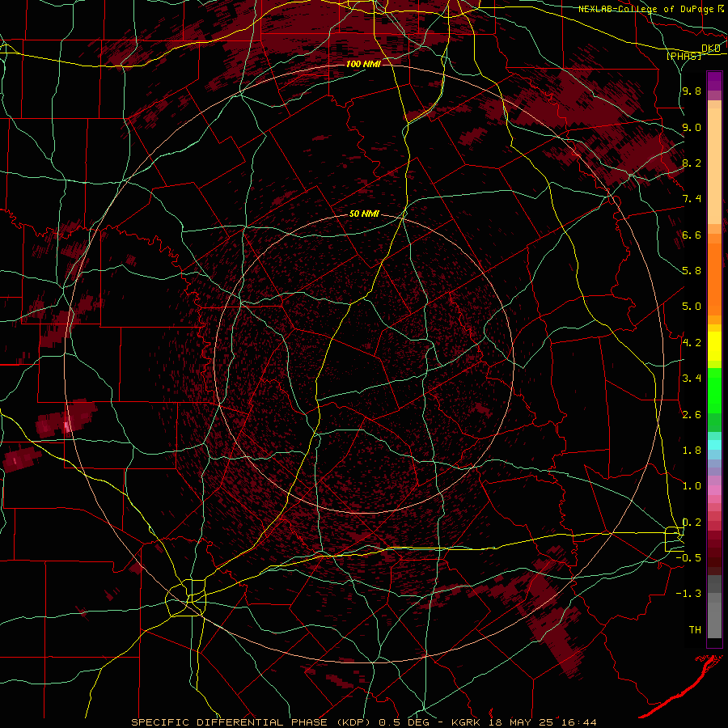Click the 8.2 scale value
Screen dimensions: 728x728
tap(692, 163)
